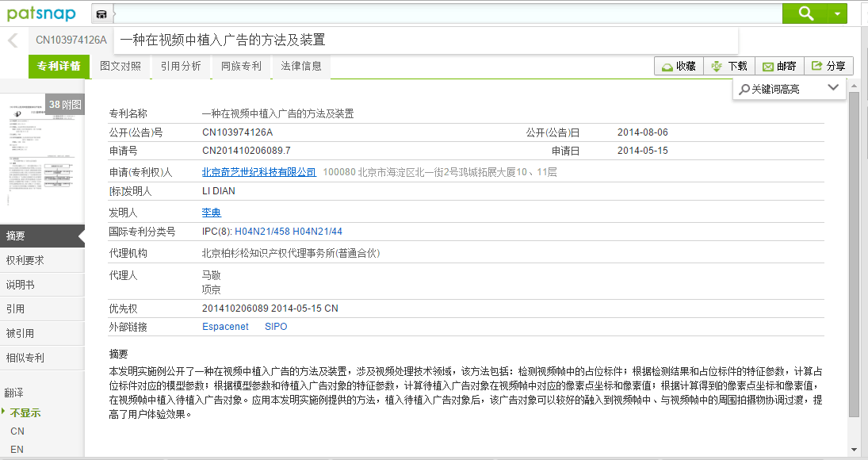Click agent name 项京
This screenshot has width=868, height=460.
pyautogui.click(x=212, y=289)
